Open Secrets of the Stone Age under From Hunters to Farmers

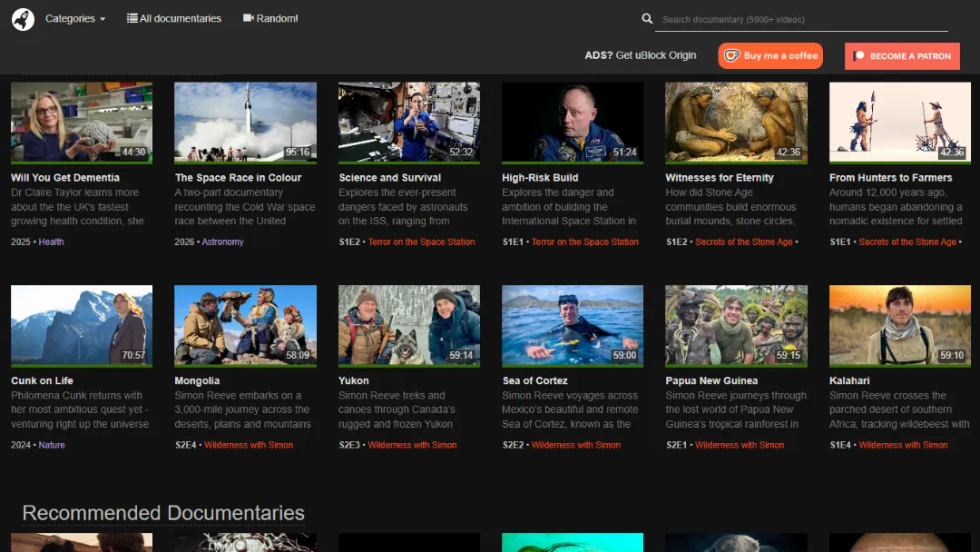[907, 241]
